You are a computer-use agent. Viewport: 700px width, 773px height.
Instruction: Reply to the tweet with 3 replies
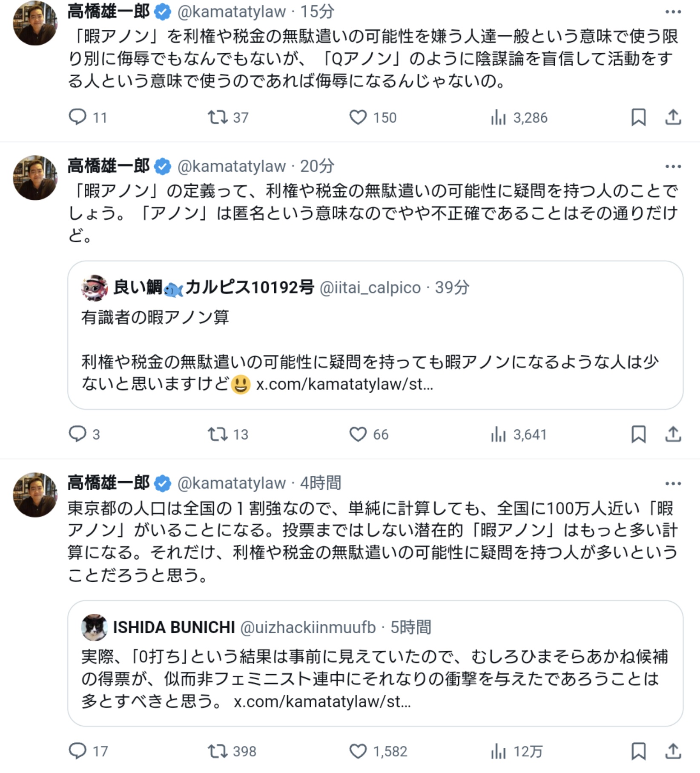coord(77,434)
